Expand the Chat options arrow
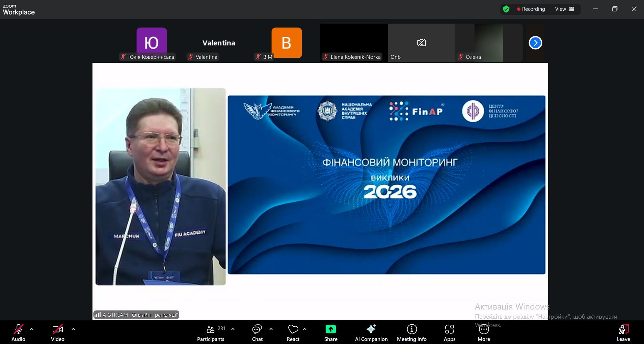 coord(271,329)
